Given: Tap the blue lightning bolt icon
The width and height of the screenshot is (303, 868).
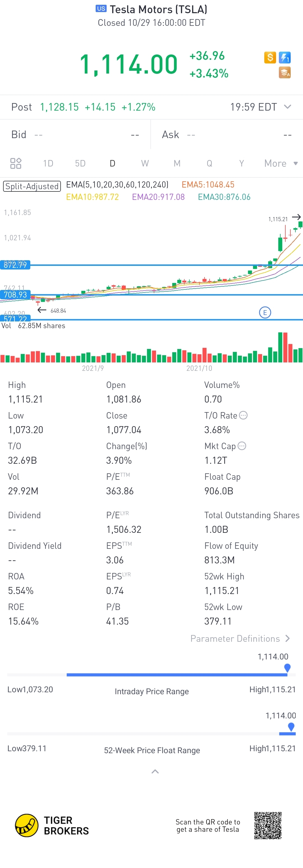Looking at the screenshot, I should coord(285,58).
